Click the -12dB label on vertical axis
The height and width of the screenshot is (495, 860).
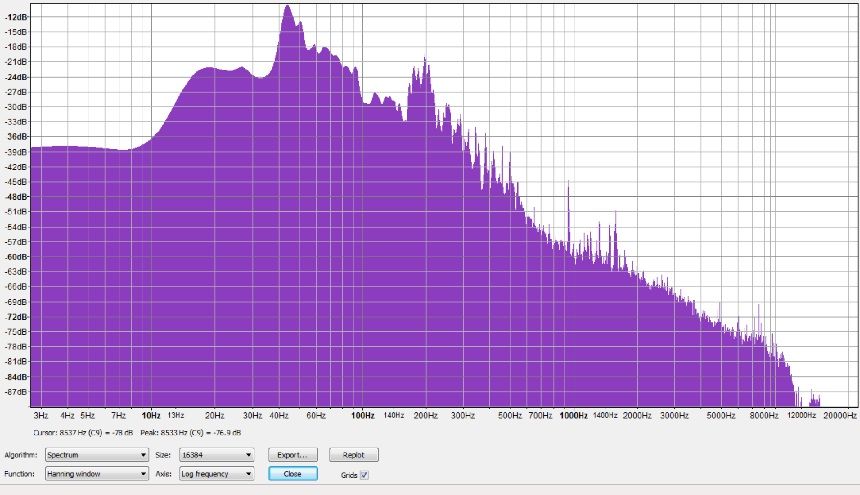[x=15, y=17]
